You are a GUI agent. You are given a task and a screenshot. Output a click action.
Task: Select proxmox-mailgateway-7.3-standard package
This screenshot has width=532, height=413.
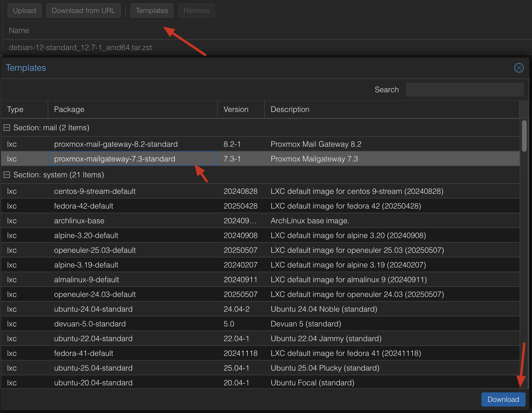point(133,159)
